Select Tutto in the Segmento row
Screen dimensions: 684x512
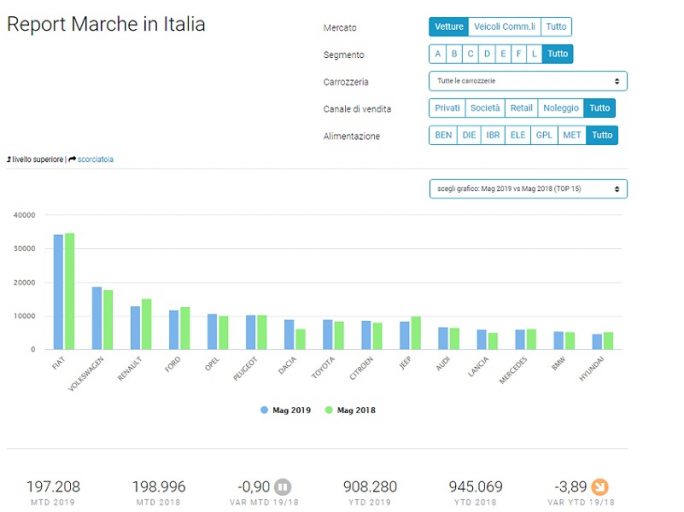click(x=558, y=54)
